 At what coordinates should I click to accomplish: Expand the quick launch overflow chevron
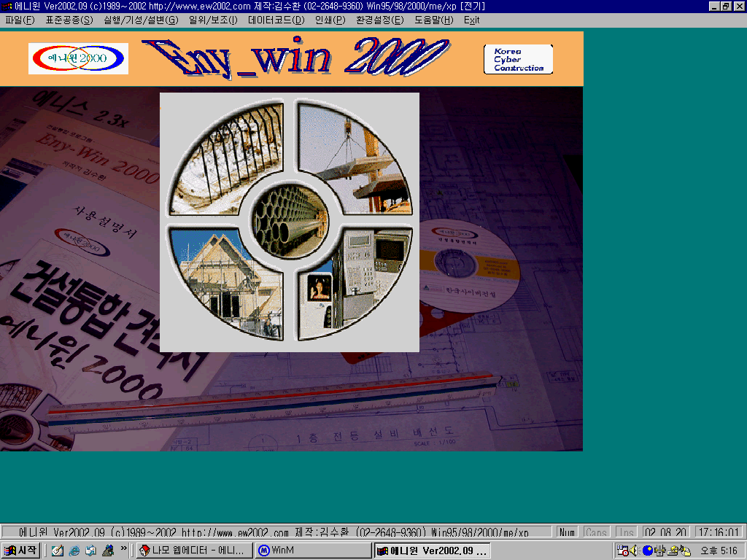tap(124, 548)
